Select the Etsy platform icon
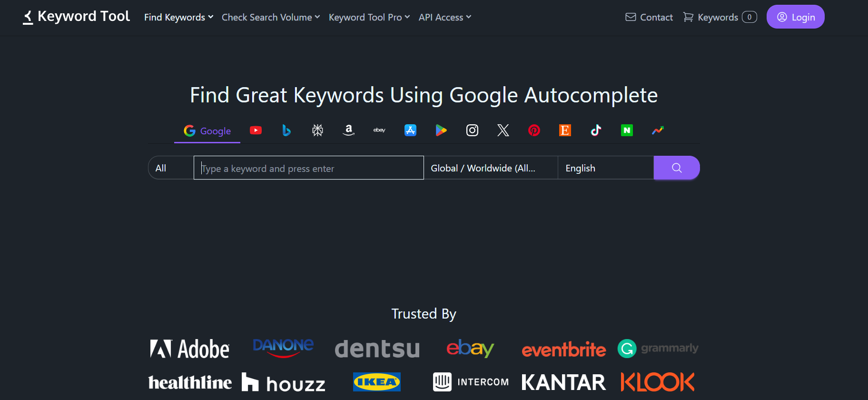 (565, 130)
